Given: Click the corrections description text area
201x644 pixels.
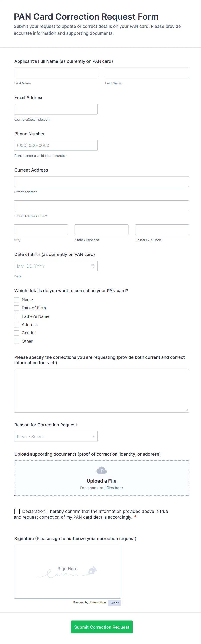Looking at the screenshot, I should (101, 390).
